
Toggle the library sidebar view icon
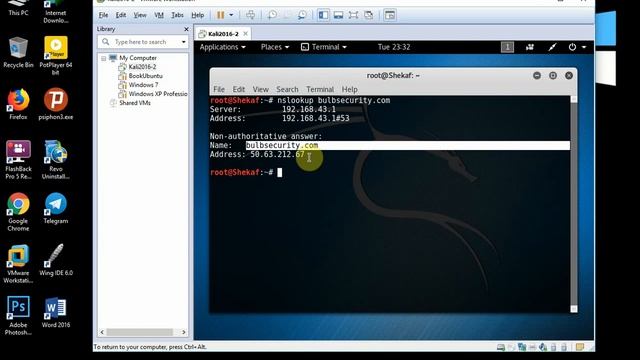pos(323,15)
